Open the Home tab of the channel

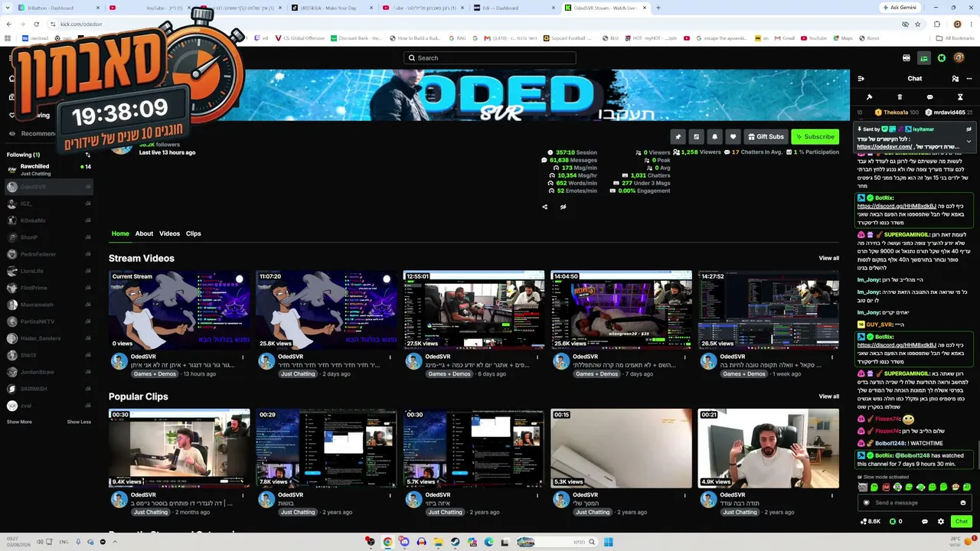120,233
